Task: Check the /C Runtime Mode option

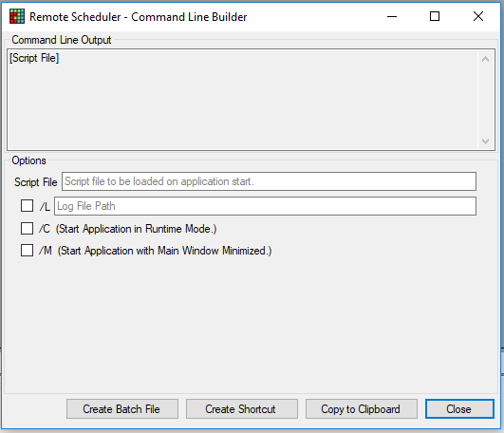Action: coord(27,229)
